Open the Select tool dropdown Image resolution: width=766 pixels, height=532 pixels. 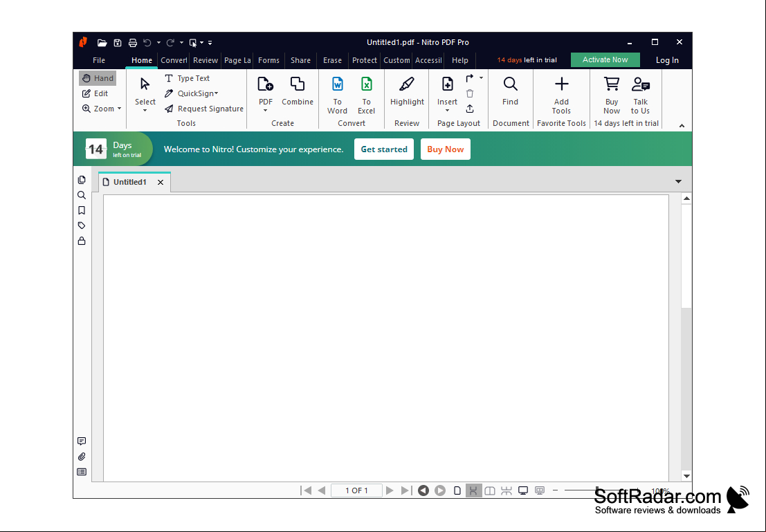(x=145, y=111)
